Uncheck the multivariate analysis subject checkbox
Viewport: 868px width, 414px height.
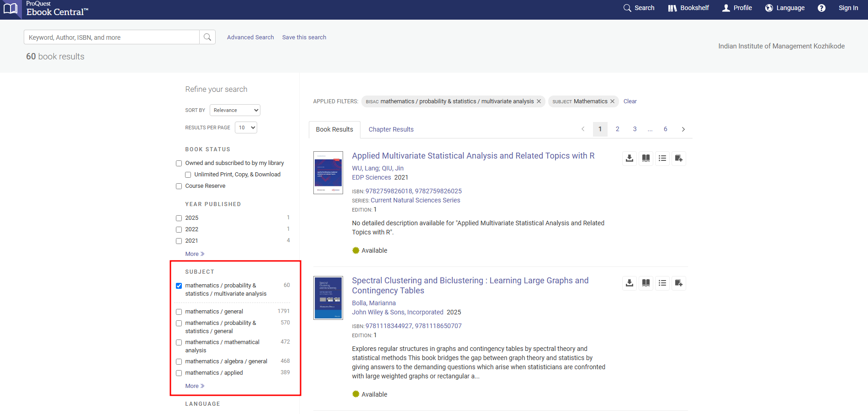coord(179,286)
